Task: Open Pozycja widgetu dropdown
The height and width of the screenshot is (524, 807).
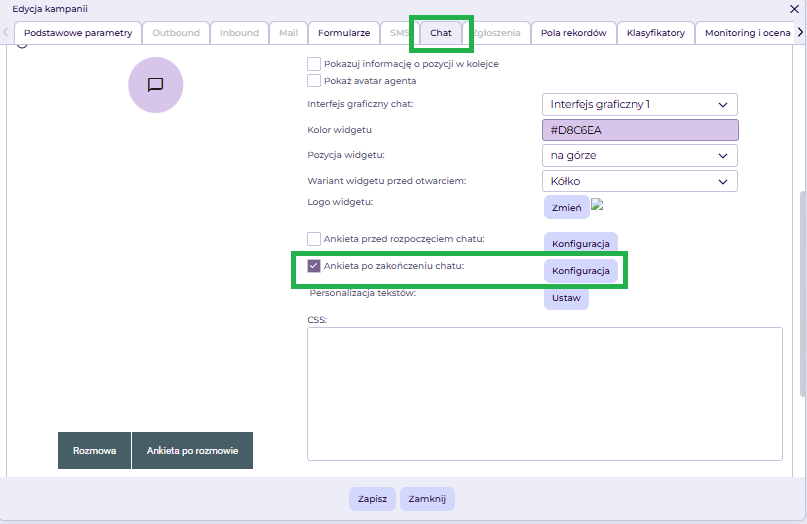Action: (640, 155)
